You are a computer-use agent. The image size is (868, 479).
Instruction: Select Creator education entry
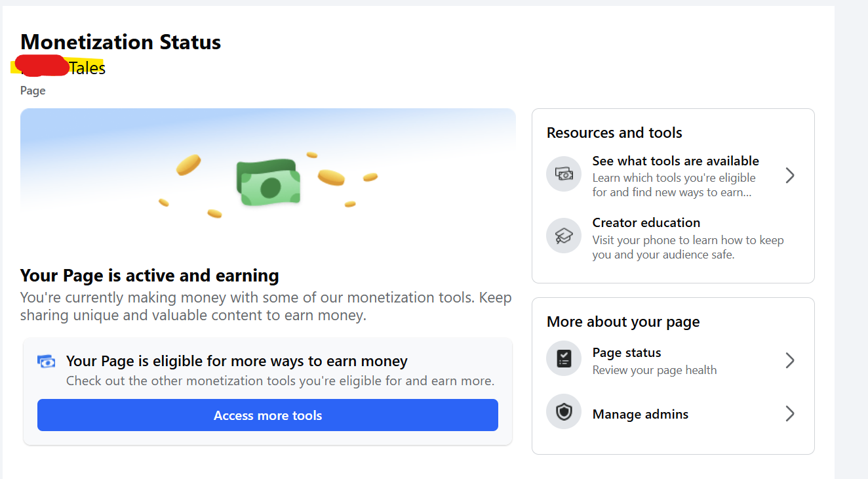click(x=673, y=238)
